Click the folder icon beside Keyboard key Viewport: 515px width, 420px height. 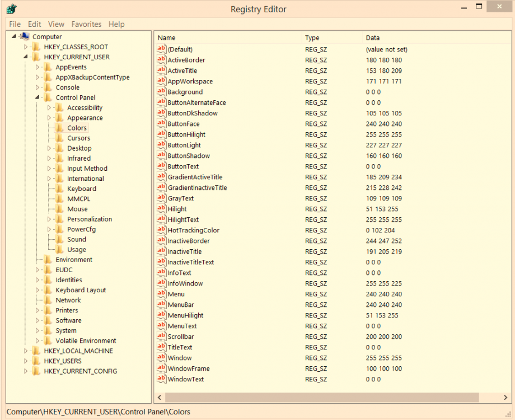[x=59, y=189]
